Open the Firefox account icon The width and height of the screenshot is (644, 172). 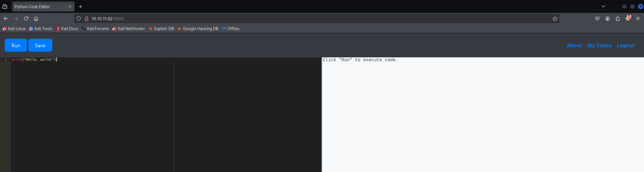(x=607, y=19)
